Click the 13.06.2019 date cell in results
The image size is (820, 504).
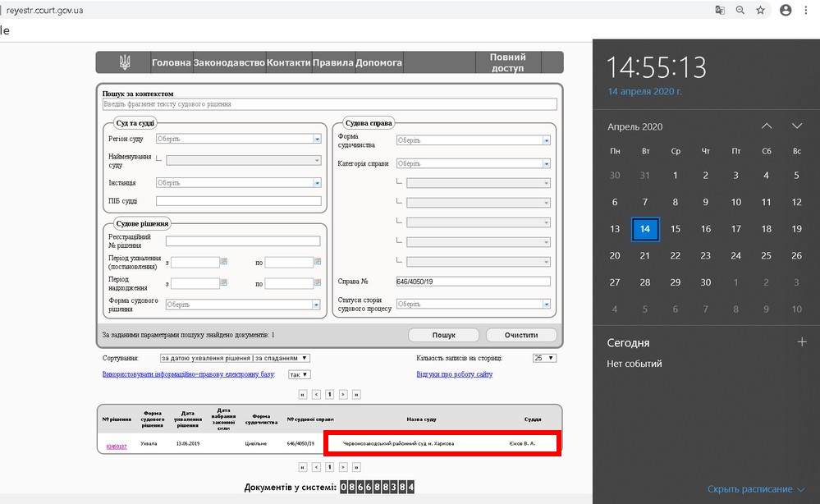[188, 443]
